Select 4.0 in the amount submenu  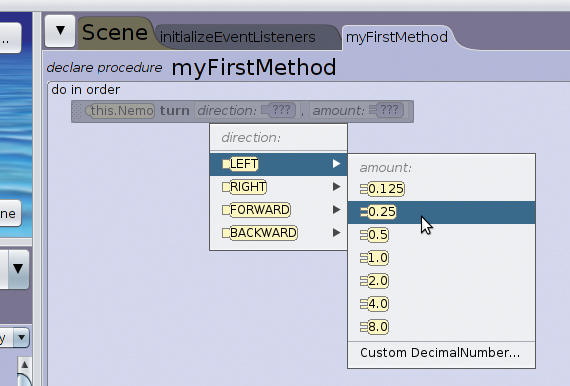coord(441,304)
